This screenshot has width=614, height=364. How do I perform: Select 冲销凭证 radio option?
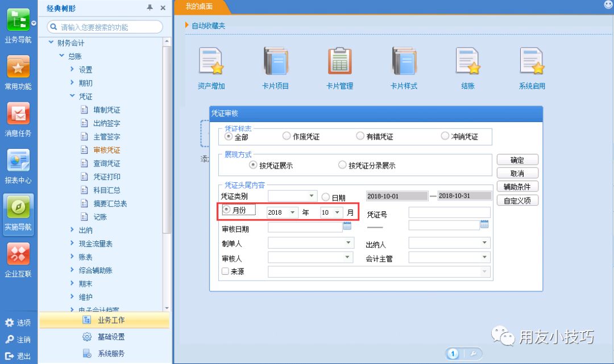[445, 136]
